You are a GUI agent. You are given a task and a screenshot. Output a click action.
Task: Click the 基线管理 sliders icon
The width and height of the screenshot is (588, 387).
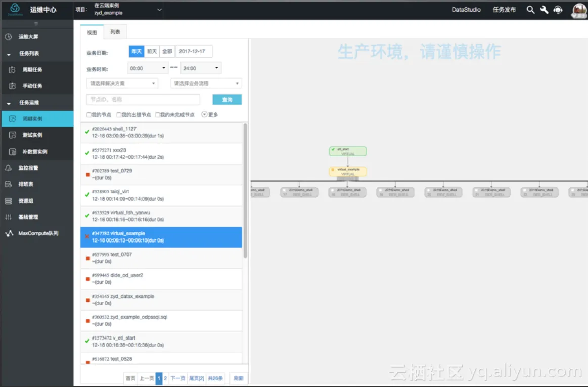(x=8, y=217)
